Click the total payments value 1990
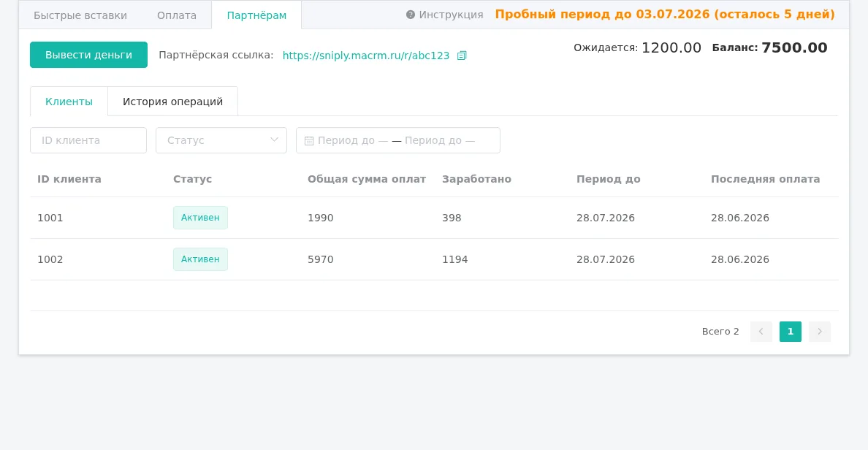 tap(321, 218)
